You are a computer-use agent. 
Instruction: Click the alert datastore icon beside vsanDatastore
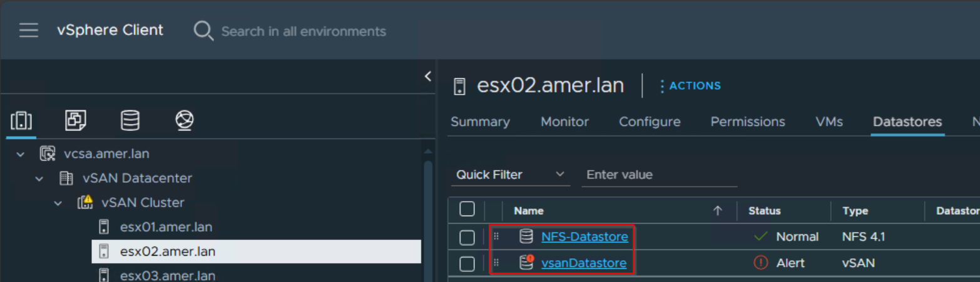(527, 263)
